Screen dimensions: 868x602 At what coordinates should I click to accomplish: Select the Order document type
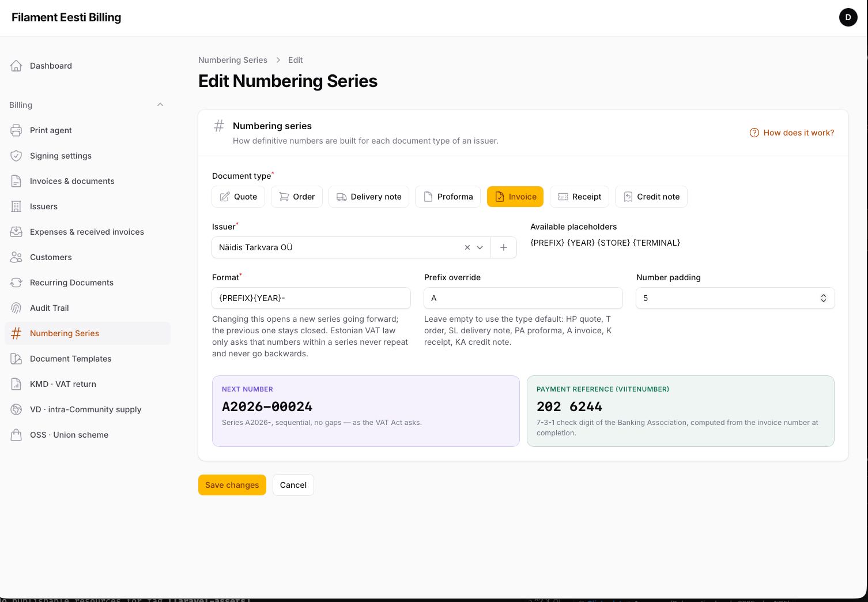coord(297,197)
